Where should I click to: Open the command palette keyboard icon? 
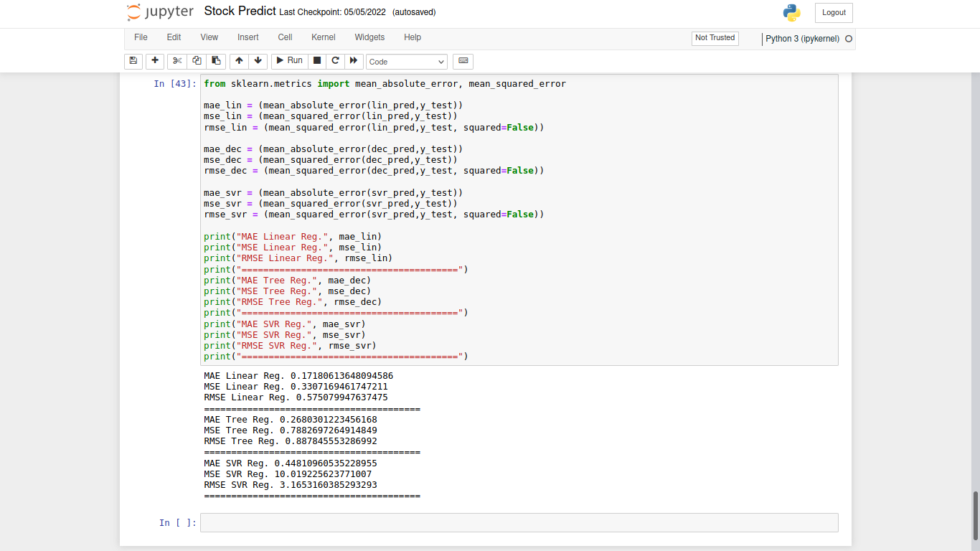(x=463, y=61)
